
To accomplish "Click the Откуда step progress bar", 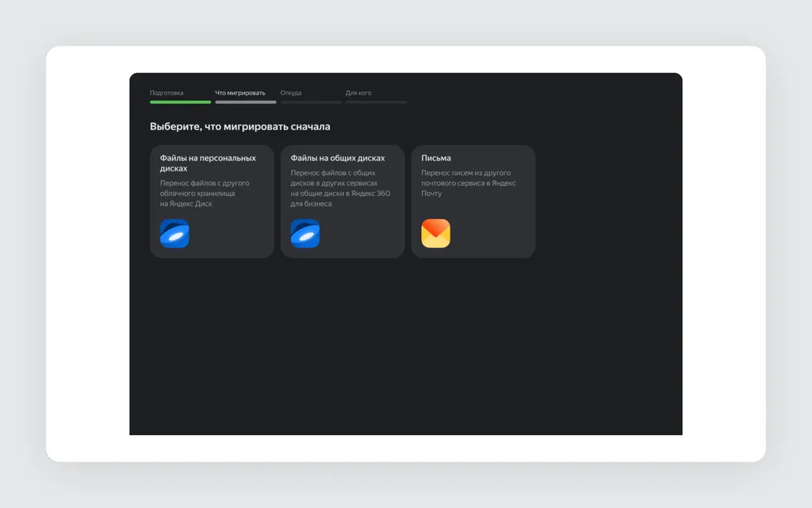I will [311, 102].
